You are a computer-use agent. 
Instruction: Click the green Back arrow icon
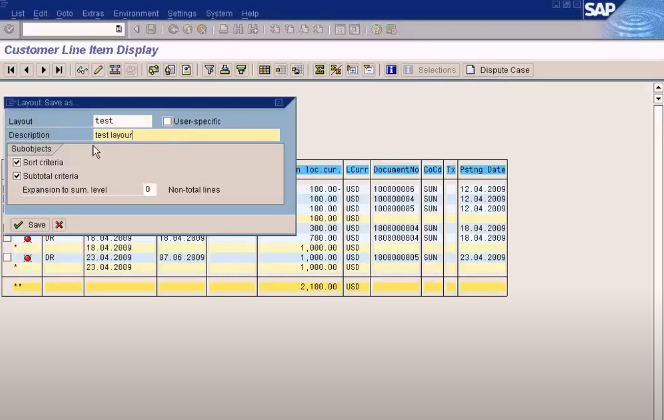pyautogui.click(x=173, y=29)
